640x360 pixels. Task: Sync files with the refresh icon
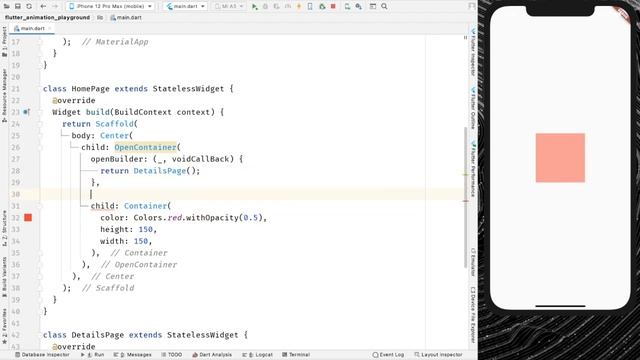coord(29,6)
